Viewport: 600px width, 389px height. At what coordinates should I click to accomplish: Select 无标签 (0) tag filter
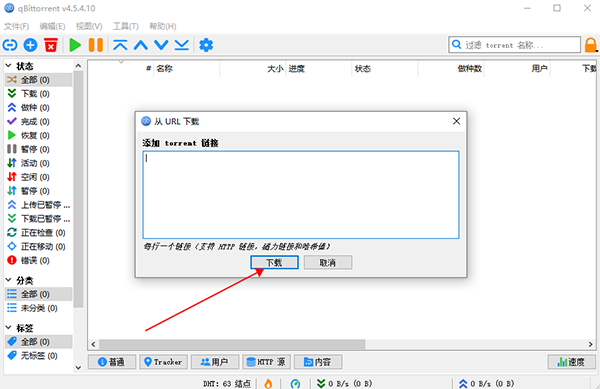coord(38,356)
